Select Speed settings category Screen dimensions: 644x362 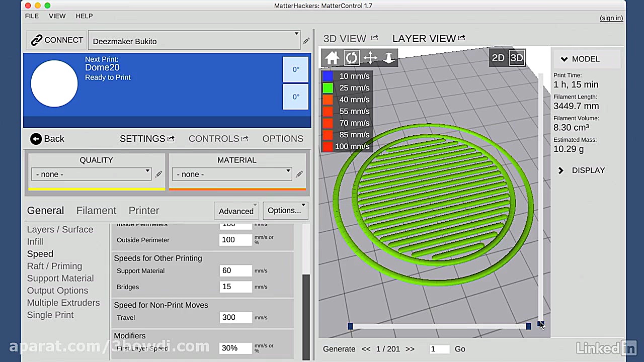coord(40,254)
